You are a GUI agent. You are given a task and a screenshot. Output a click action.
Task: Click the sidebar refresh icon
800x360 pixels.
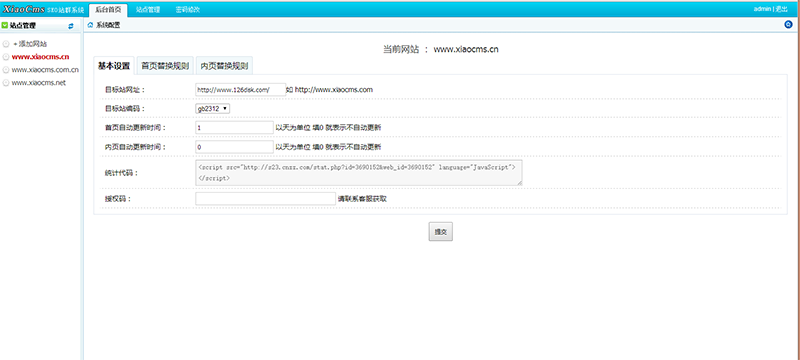(x=71, y=25)
